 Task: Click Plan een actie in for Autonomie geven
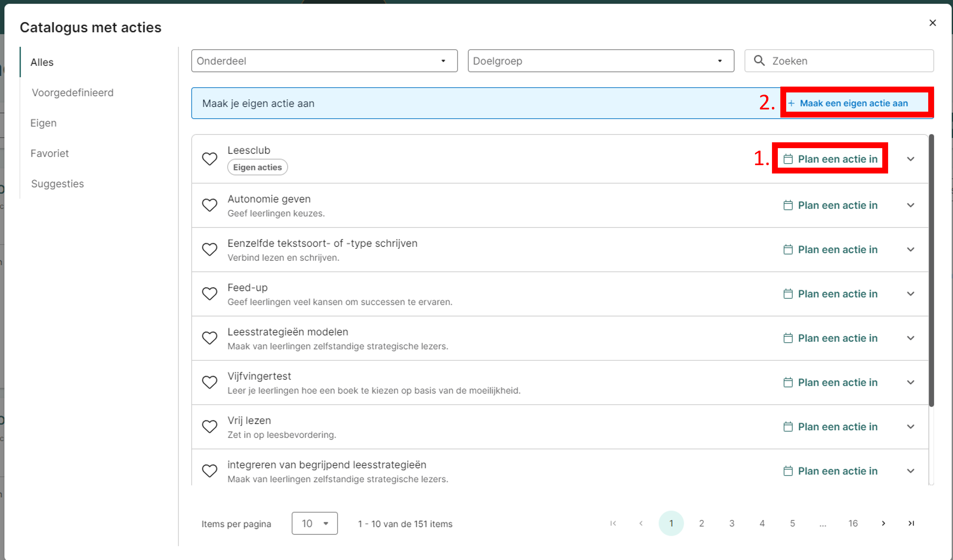[837, 205]
